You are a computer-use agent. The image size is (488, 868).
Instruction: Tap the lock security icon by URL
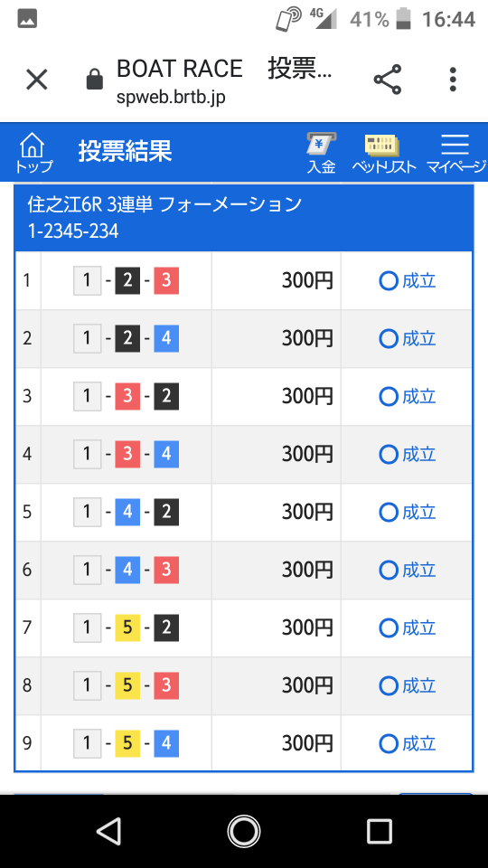pyautogui.click(x=95, y=80)
